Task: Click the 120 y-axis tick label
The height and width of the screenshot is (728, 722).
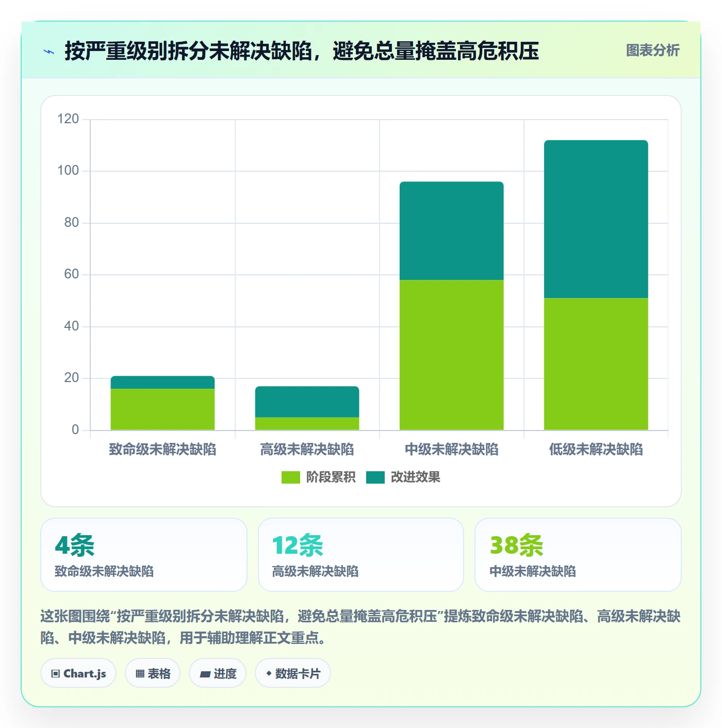Action: pyautogui.click(x=68, y=119)
